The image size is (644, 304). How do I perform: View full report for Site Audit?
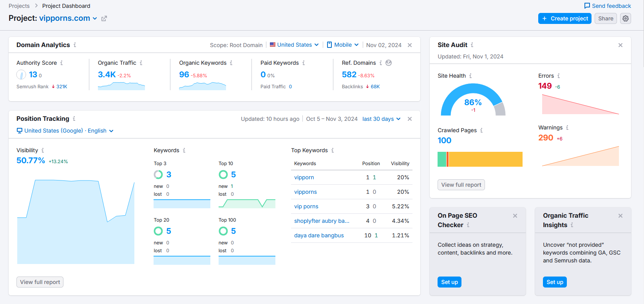click(x=461, y=185)
